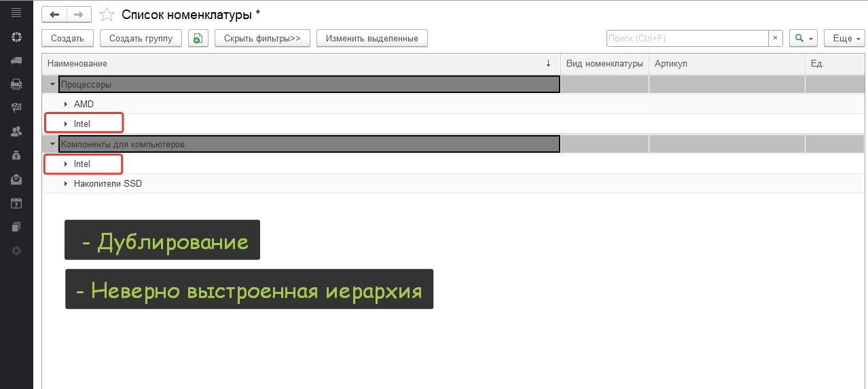
Task: Click the green plus copy document icon
Action: pos(198,39)
